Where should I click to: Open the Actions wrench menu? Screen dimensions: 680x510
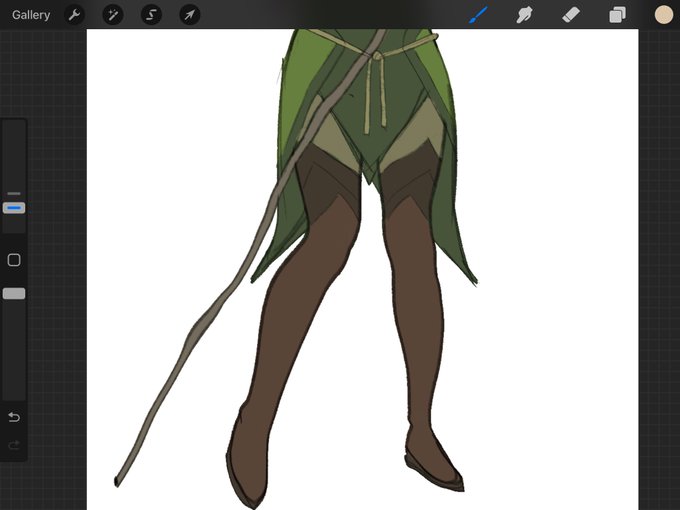pos(75,15)
